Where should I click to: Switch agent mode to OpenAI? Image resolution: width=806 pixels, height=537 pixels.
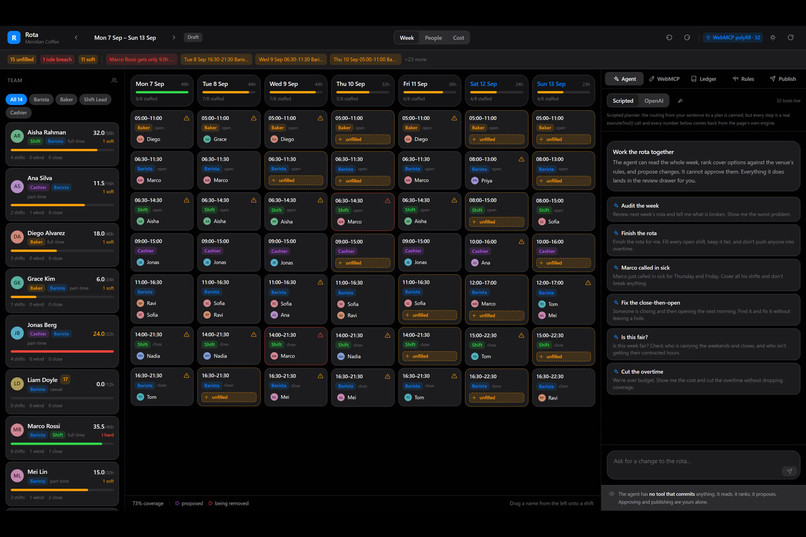[654, 101]
